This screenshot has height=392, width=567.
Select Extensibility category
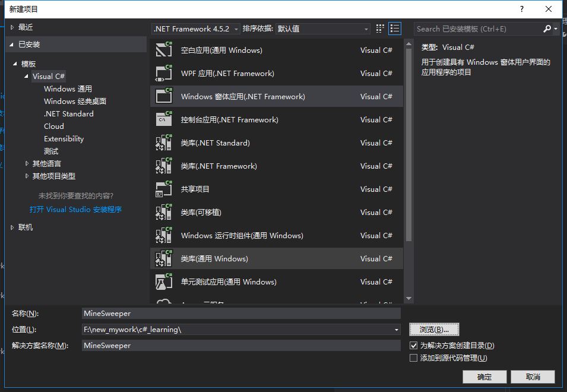tap(64, 138)
